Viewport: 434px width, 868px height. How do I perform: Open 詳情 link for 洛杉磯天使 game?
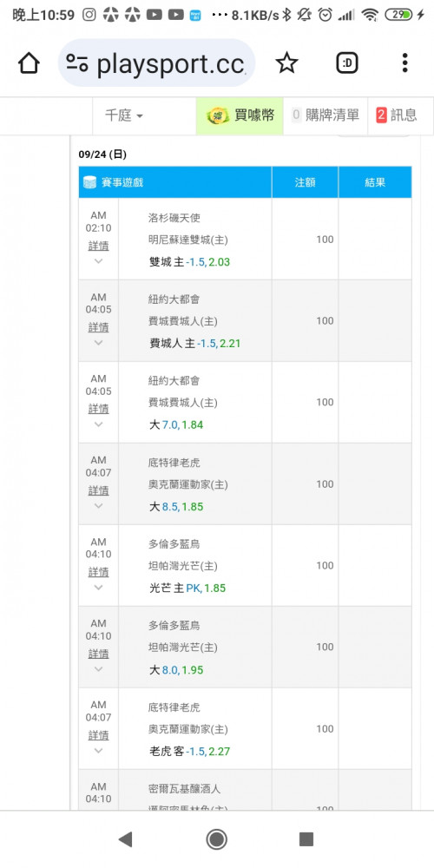point(99,246)
